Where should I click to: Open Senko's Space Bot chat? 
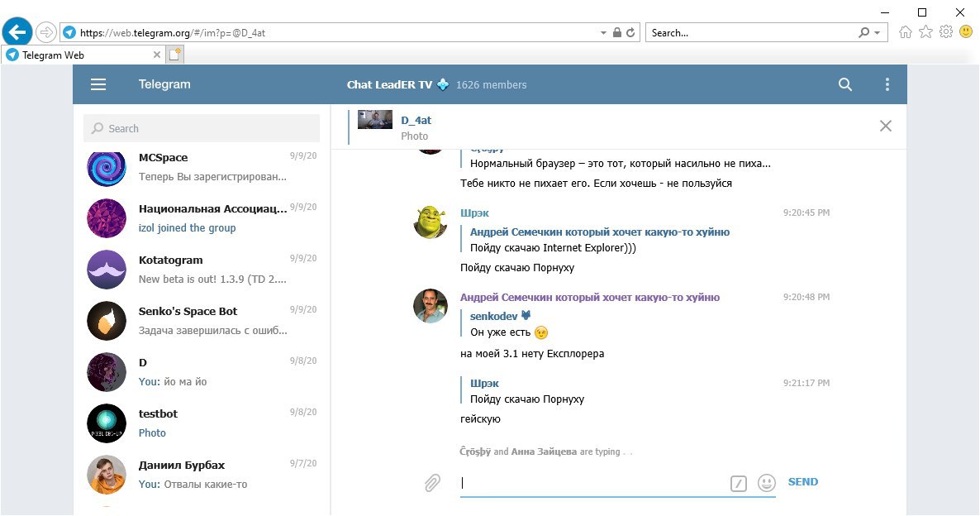(x=202, y=321)
